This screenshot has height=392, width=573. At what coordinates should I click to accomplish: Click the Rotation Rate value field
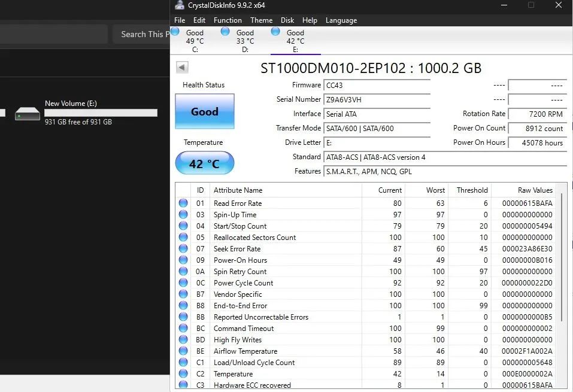538,114
